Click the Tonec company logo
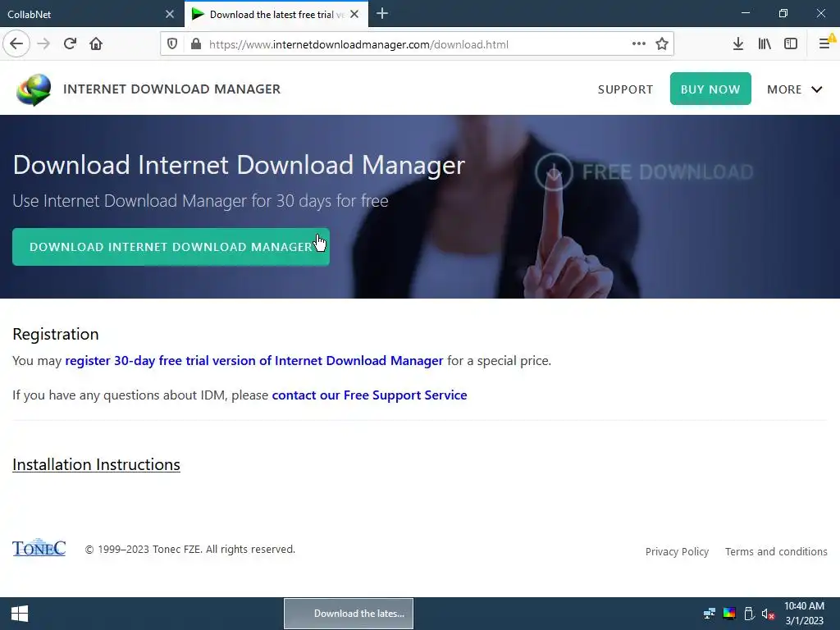The height and width of the screenshot is (630, 840). [39, 547]
